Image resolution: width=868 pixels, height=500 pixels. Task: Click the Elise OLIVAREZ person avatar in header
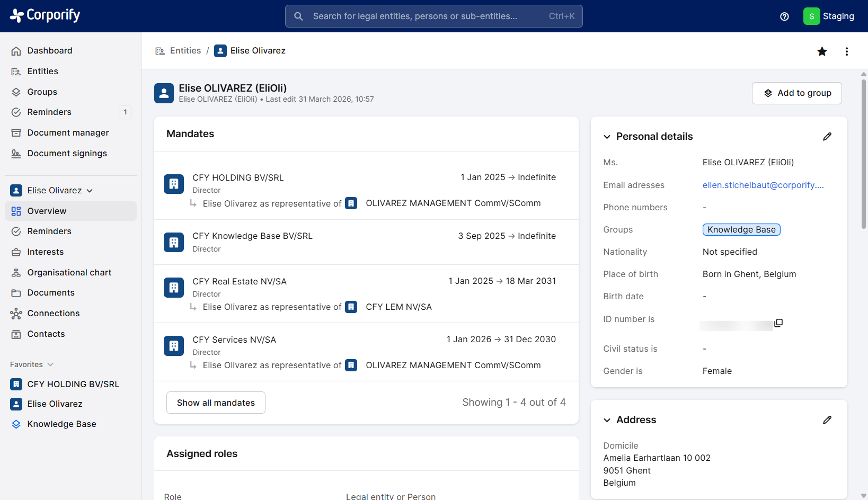tap(164, 93)
